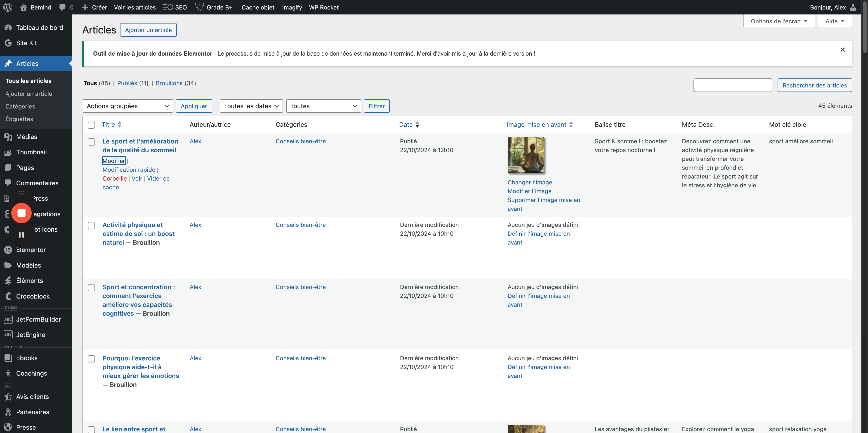
Task: Stop the screen recording with the red button
Action: click(21, 213)
